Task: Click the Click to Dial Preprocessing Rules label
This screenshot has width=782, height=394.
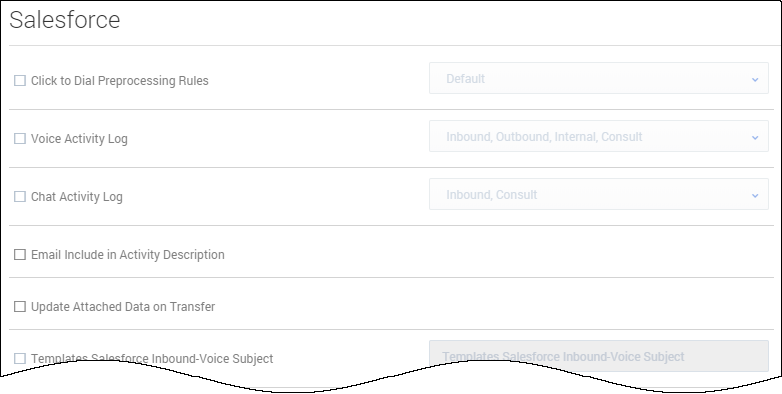Action: pyautogui.click(x=120, y=81)
